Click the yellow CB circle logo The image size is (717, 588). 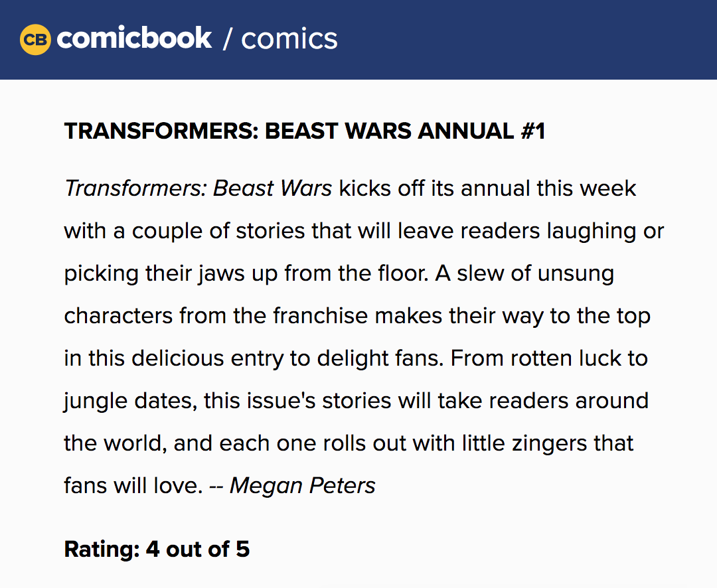(35, 39)
